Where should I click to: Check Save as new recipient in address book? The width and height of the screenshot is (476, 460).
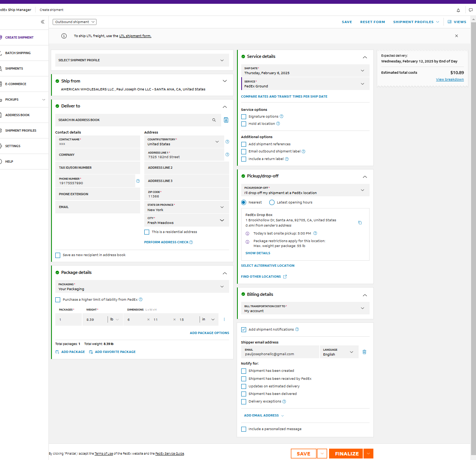[x=58, y=255]
